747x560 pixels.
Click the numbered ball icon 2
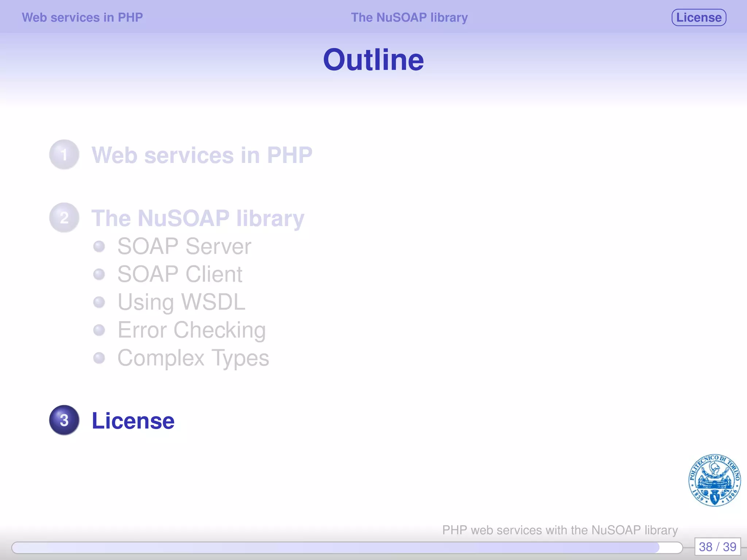tap(64, 218)
